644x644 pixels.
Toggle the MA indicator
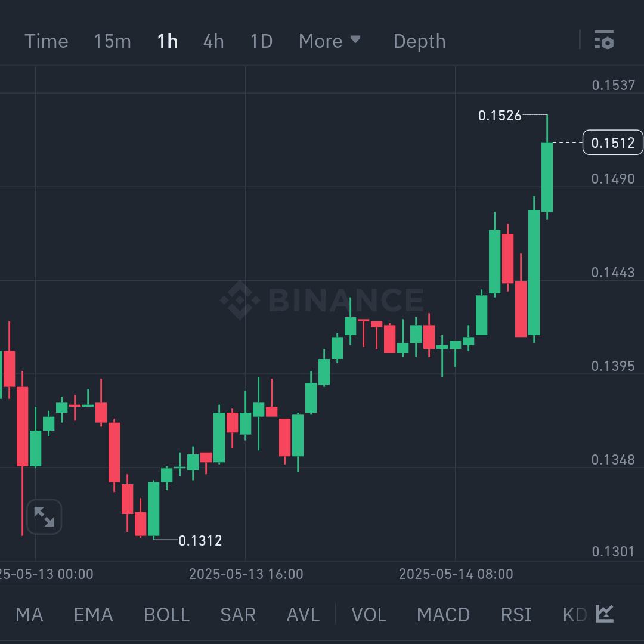29,614
